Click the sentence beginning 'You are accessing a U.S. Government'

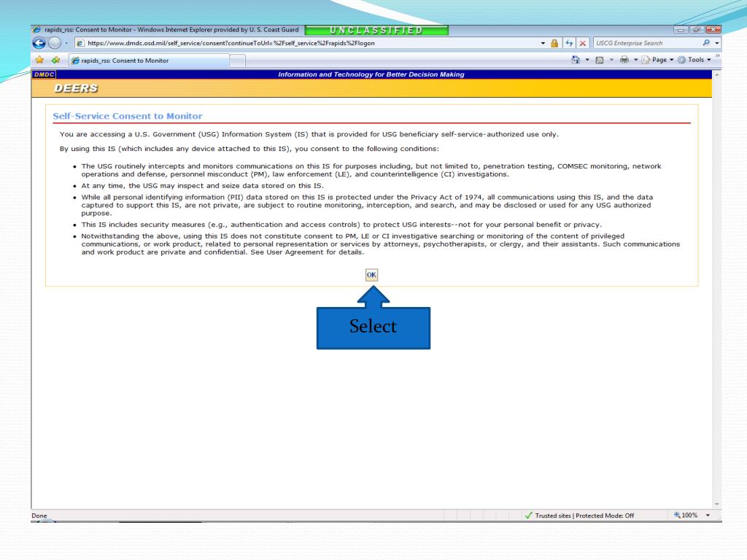309,134
